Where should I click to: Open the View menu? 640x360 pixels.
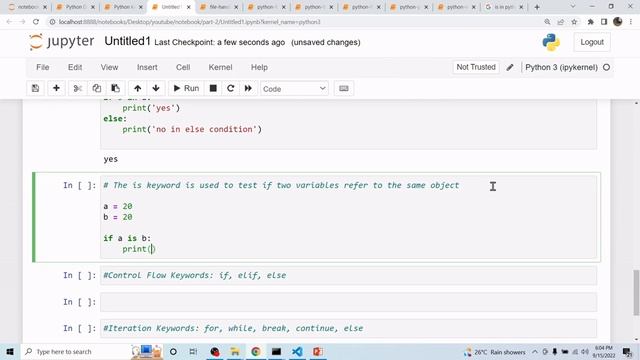(x=109, y=67)
